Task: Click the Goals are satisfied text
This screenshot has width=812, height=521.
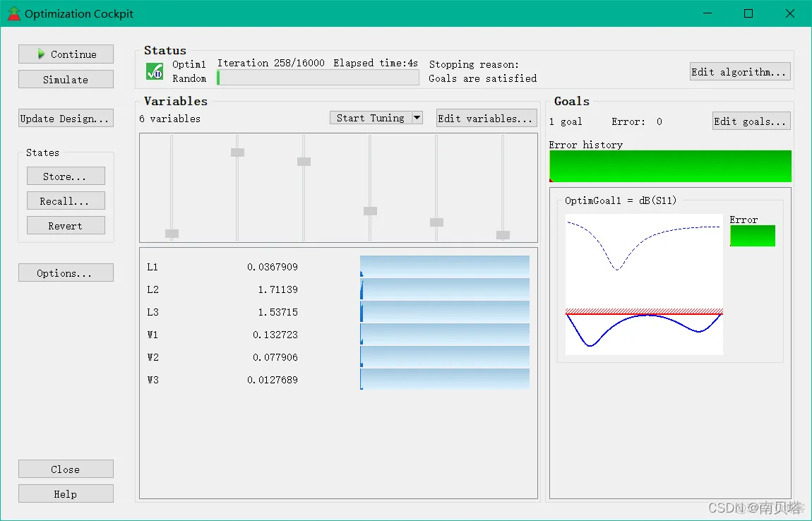Action: [483, 78]
